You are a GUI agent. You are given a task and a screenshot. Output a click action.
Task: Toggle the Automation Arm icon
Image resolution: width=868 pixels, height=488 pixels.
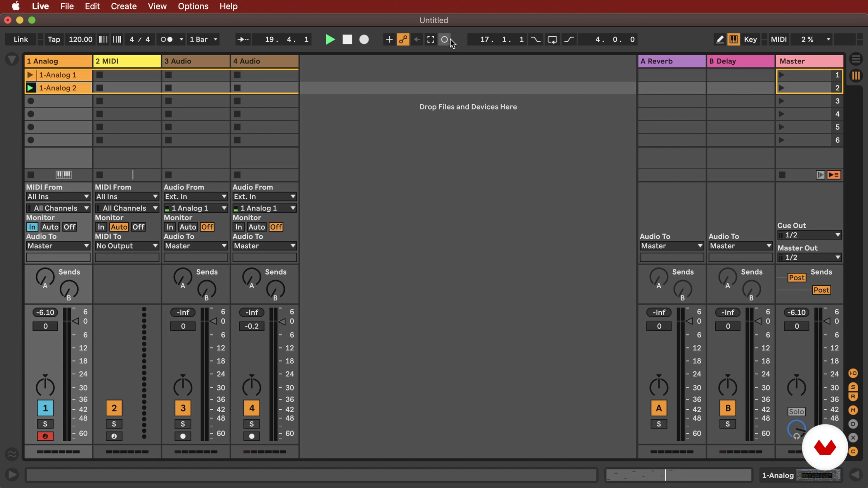tap(403, 39)
